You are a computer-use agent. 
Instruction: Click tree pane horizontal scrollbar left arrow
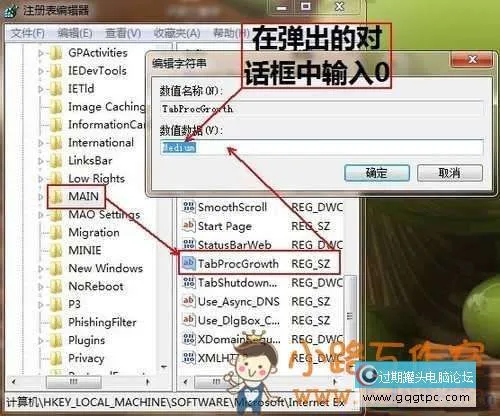coord(13,382)
